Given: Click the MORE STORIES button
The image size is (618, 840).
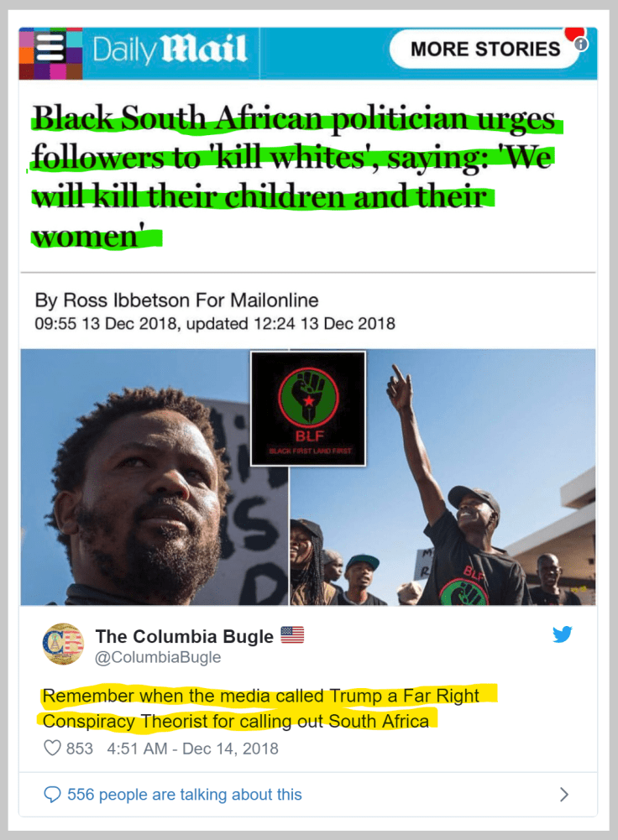Looking at the screenshot, I should 485,49.
